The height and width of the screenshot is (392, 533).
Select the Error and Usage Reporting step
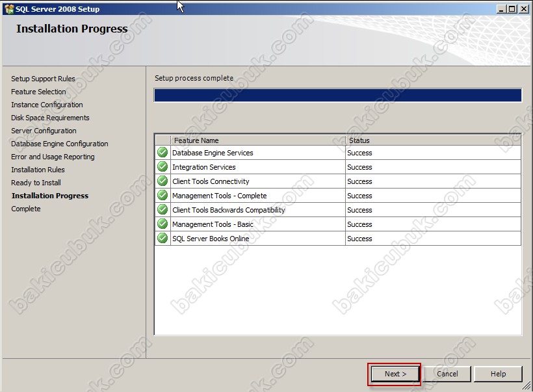[x=53, y=157]
